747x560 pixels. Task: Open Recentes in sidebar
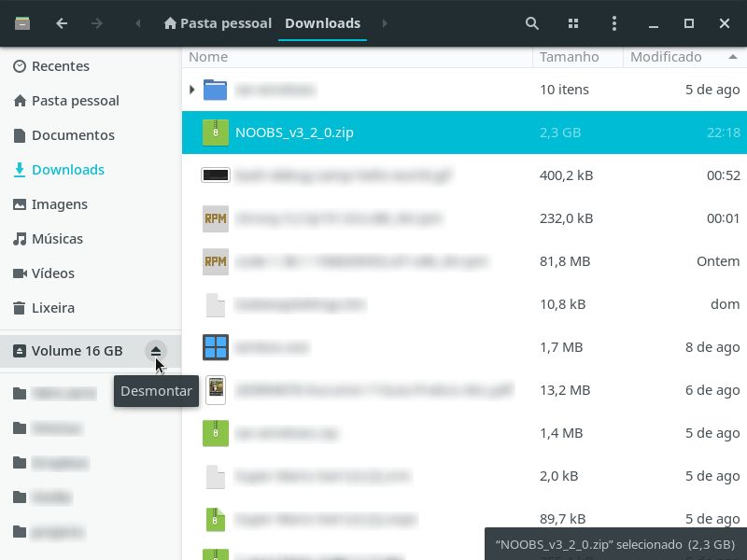60,66
